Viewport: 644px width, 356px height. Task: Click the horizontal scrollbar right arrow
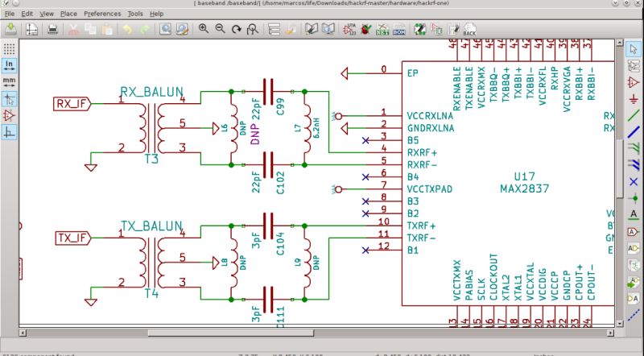pyautogui.click(x=611, y=333)
